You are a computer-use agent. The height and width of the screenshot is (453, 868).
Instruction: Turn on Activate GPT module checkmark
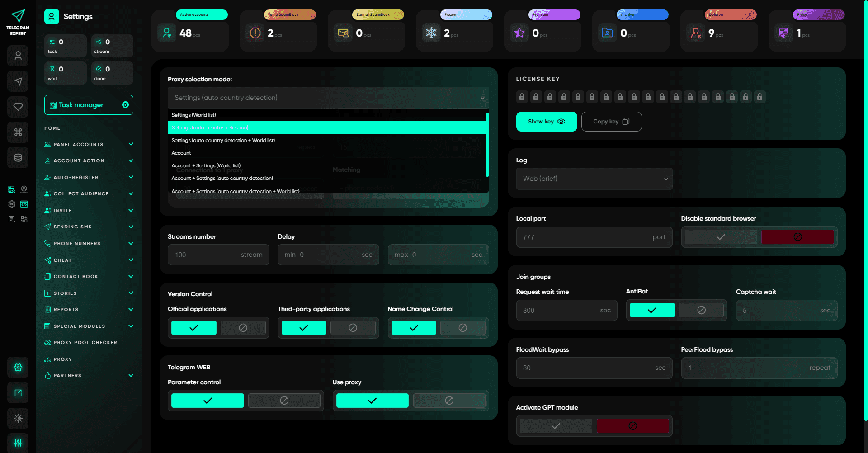556,426
